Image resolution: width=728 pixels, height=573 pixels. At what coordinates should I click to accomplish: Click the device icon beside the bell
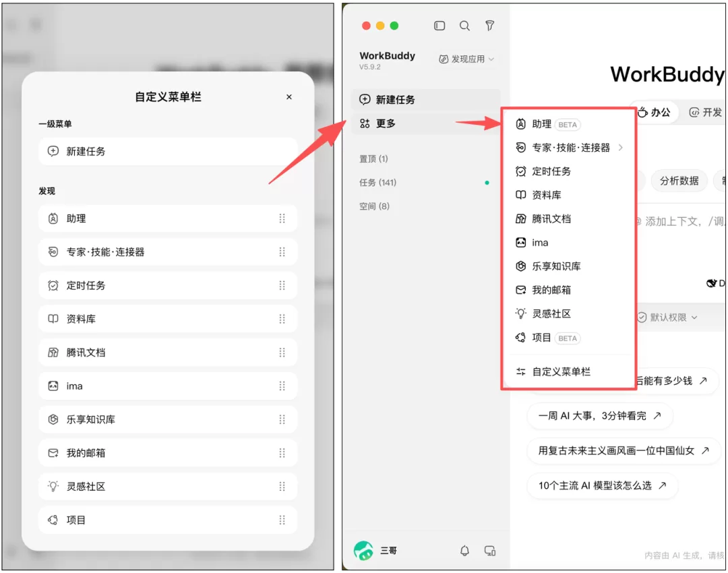[490, 551]
